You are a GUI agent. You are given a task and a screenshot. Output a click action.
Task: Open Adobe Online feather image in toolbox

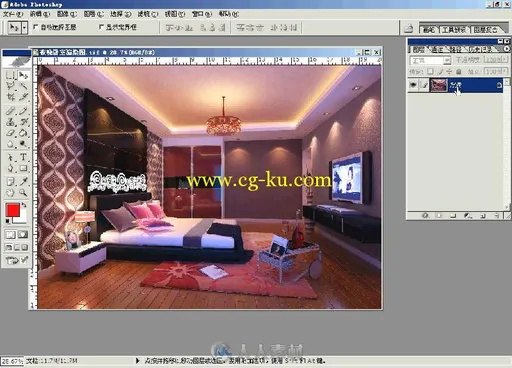[x=17, y=62]
